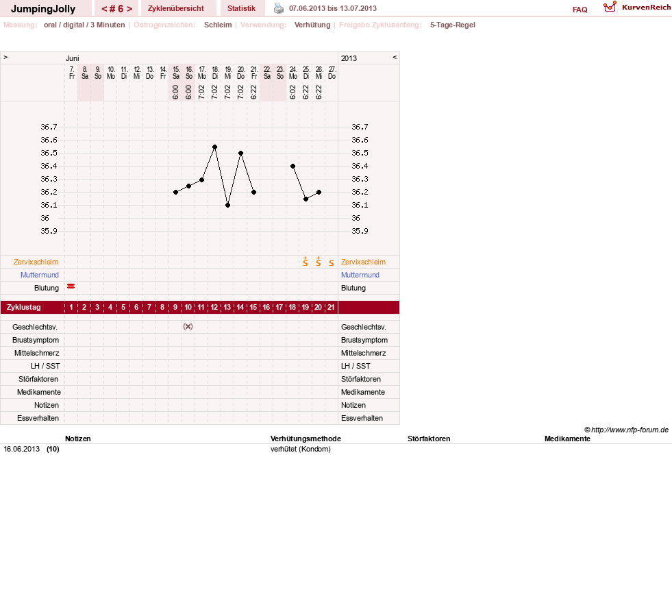Visit the http://www.nfp-forum.de link

click(x=630, y=430)
